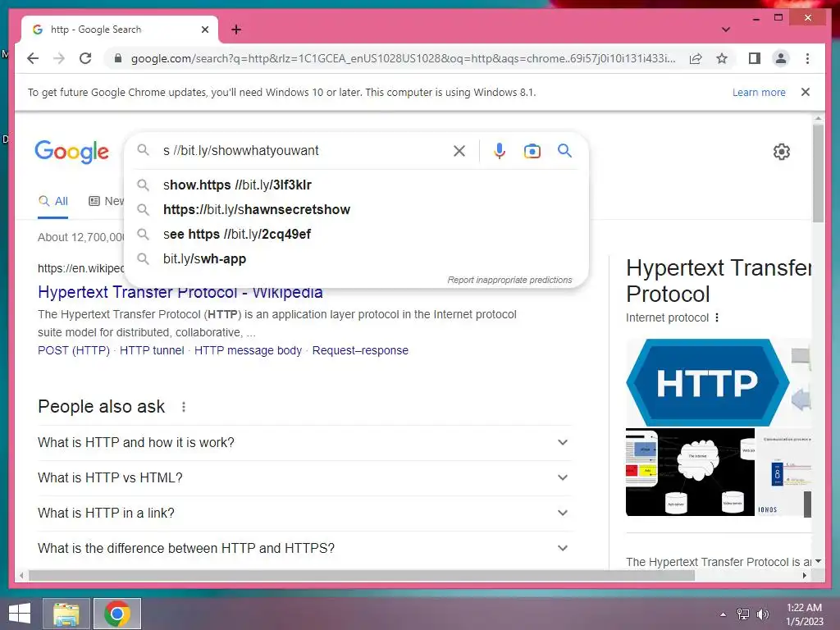The width and height of the screenshot is (840, 630).
Task: Open Chrome side panel
Action: point(755,58)
